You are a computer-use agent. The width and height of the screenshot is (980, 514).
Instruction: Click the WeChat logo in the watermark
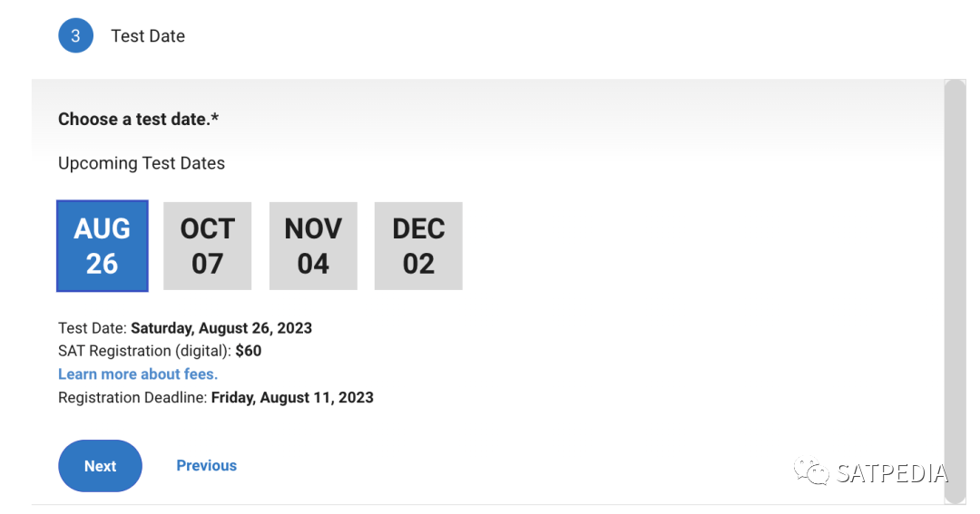[x=810, y=472]
